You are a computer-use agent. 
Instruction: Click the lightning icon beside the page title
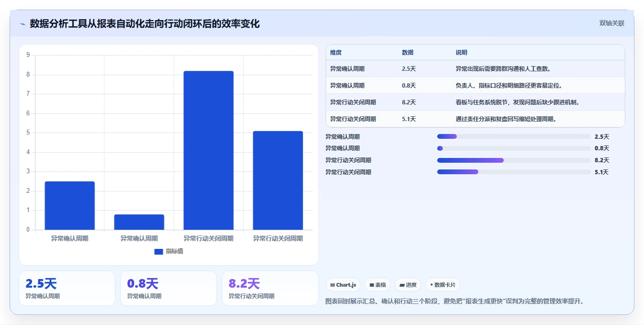pyautogui.click(x=23, y=24)
